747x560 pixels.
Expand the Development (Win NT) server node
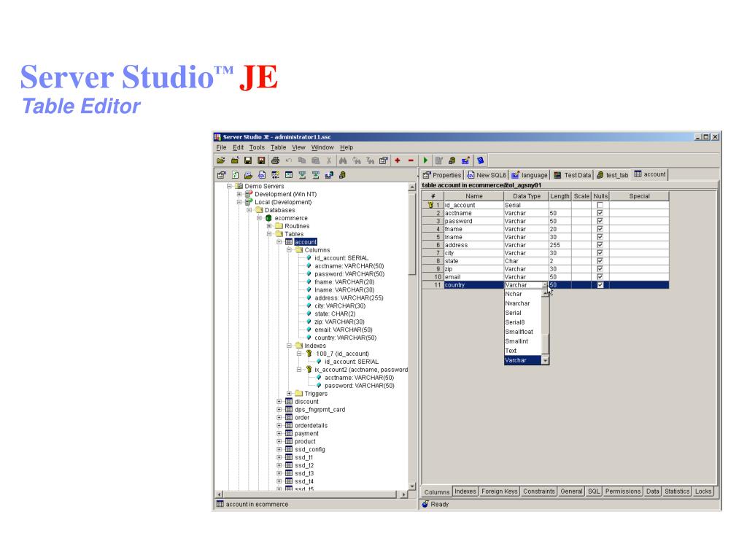coord(239,194)
